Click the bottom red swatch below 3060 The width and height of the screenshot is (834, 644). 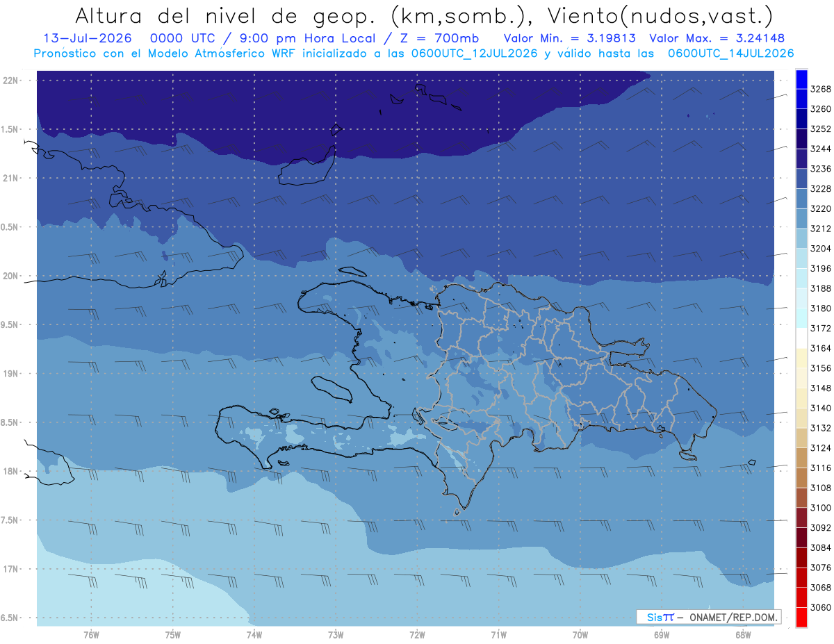point(801,617)
